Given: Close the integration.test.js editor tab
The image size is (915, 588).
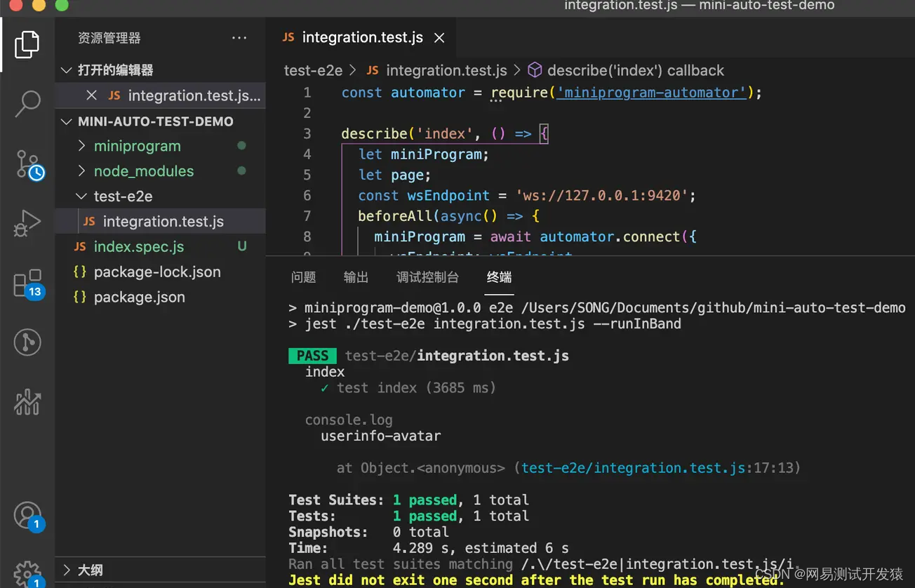Looking at the screenshot, I should point(439,38).
